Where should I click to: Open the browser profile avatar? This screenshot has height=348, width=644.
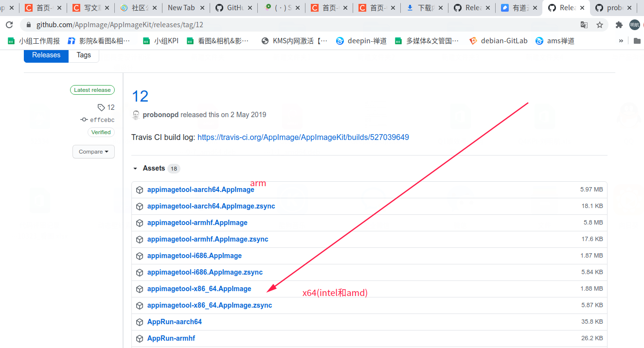[x=635, y=25]
